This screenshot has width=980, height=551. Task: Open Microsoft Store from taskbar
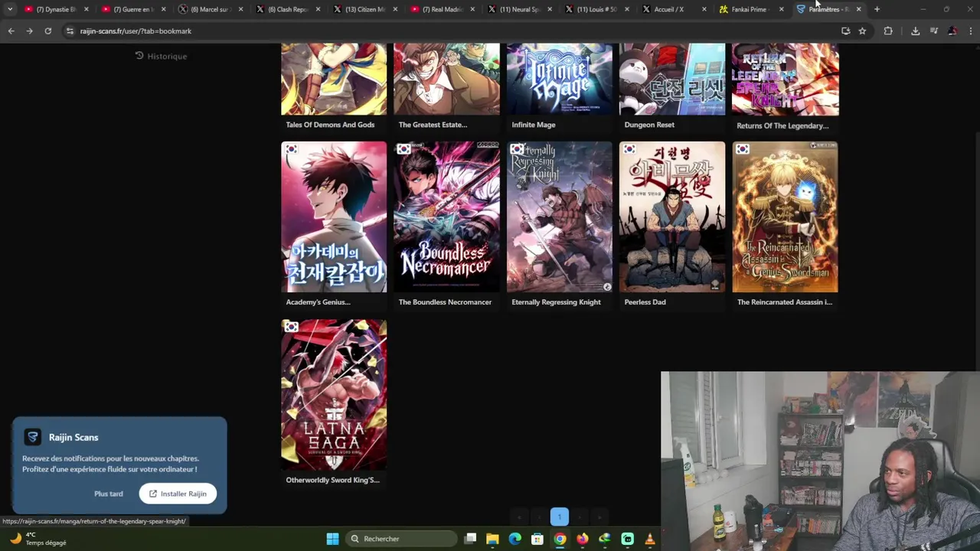click(x=537, y=539)
